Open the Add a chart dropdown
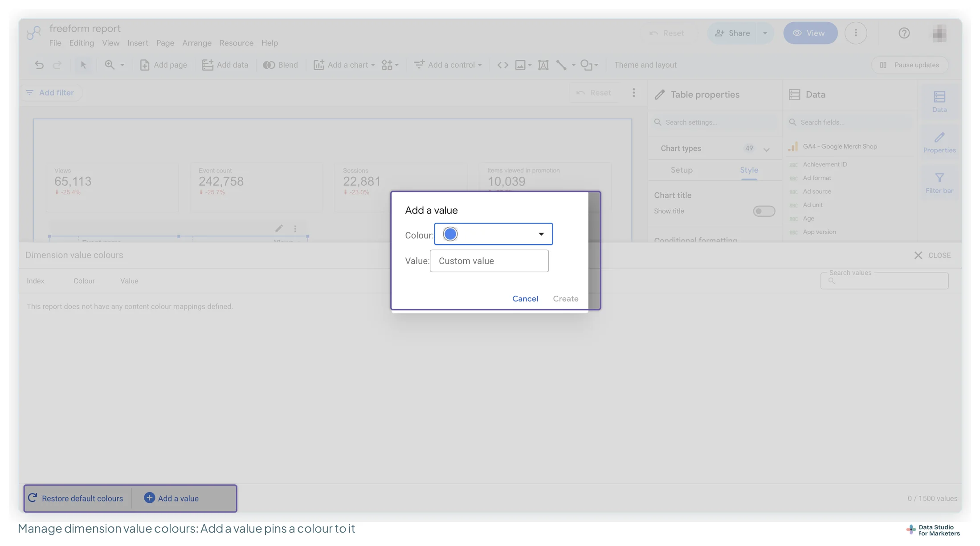Screen dimensions: 980x546 tap(344, 65)
